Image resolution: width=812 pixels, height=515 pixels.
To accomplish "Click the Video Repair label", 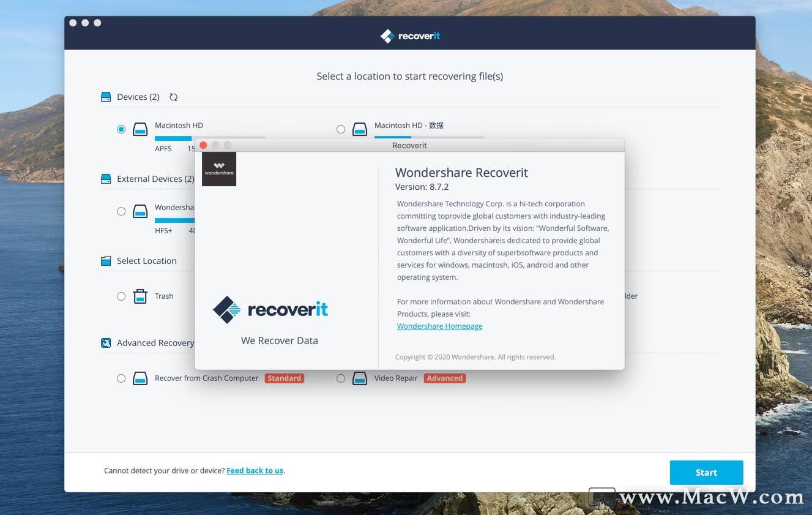I will click(396, 378).
